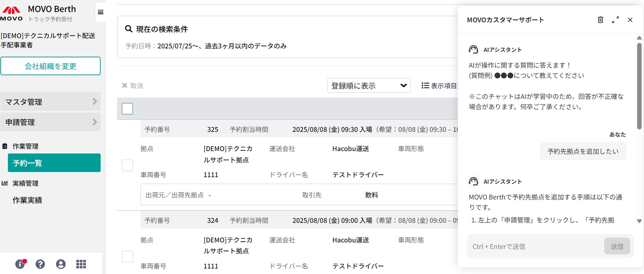Check the box for reservation 324
The width and height of the screenshot is (644, 274).
(x=127, y=256)
